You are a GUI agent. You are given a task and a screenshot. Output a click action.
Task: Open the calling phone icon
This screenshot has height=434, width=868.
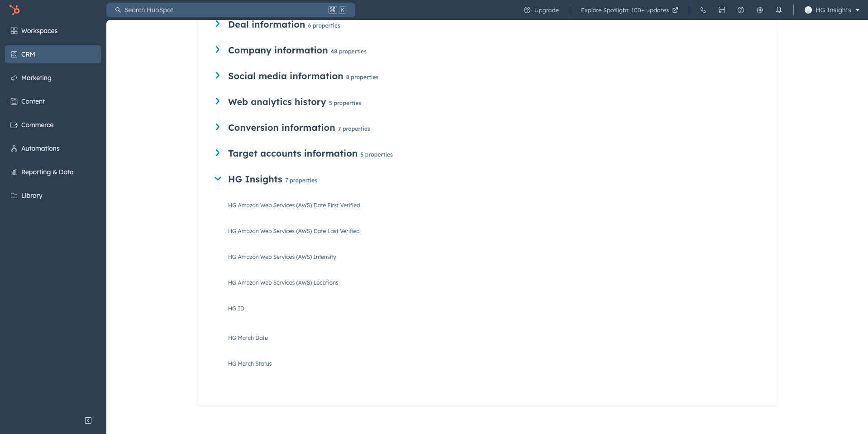coord(703,10)
